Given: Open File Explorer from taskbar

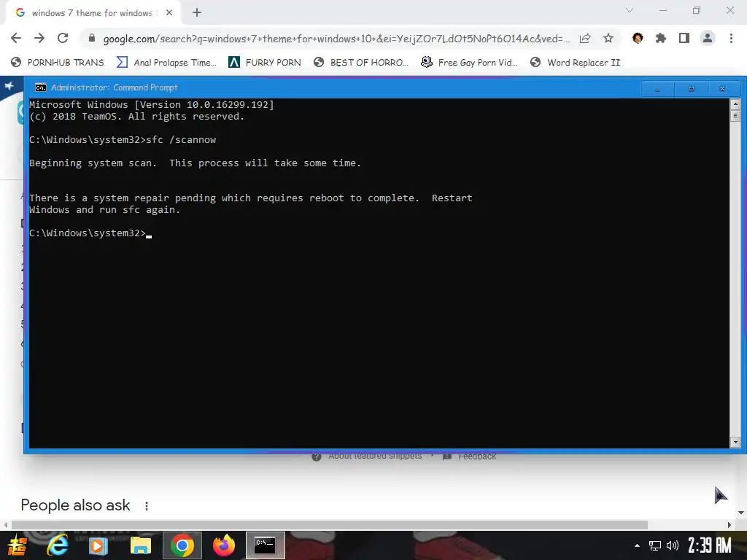Looking at the screenshot, I should pos(141,545).
